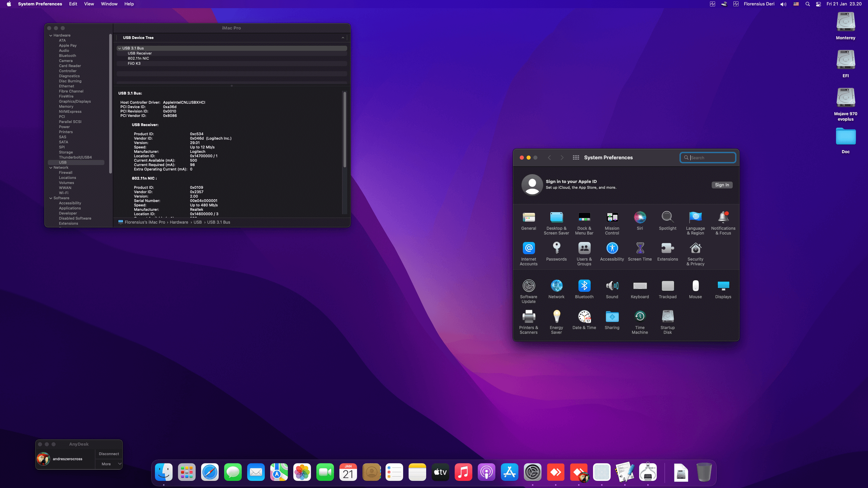Collapse the Hardware section in sidebar
The image size is (868, 488).
[x=51, y=35]
